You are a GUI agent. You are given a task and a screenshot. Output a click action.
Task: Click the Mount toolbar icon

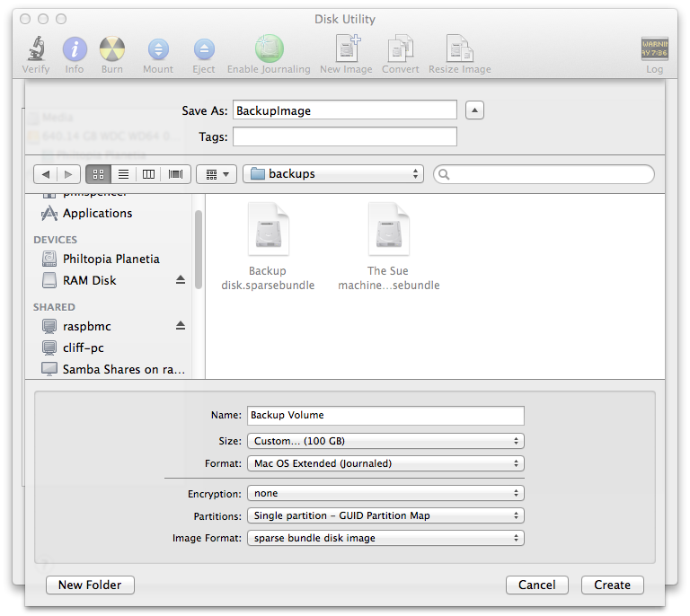[x=158, y=49]
